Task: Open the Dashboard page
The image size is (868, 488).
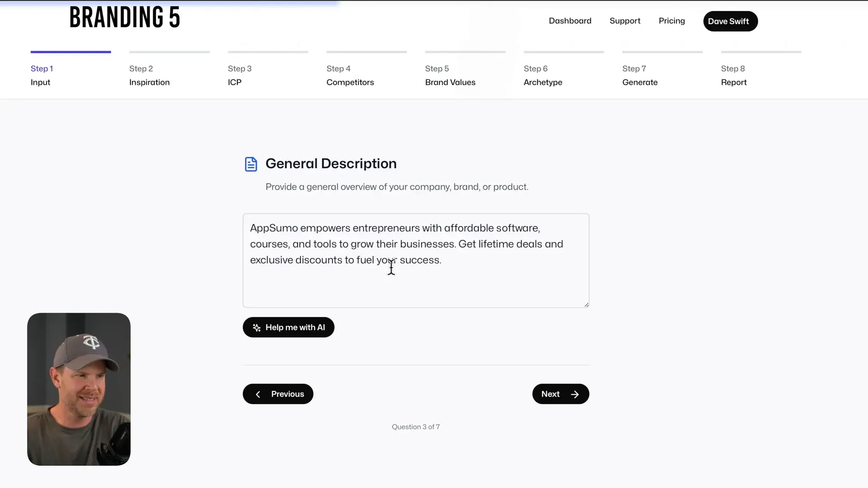Action: 570,21
